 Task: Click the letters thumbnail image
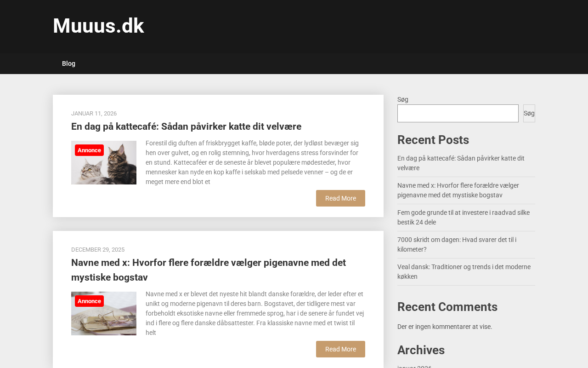[104, 313]
